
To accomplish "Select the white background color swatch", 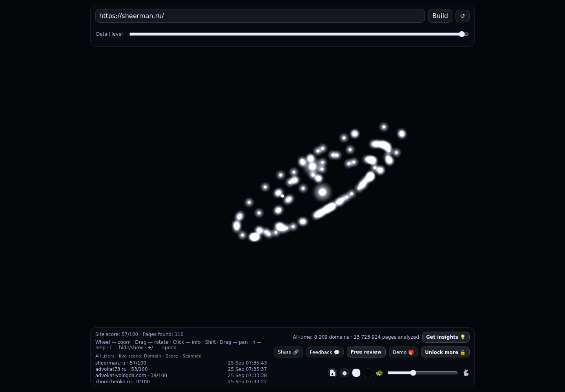I will coord(356,373).
